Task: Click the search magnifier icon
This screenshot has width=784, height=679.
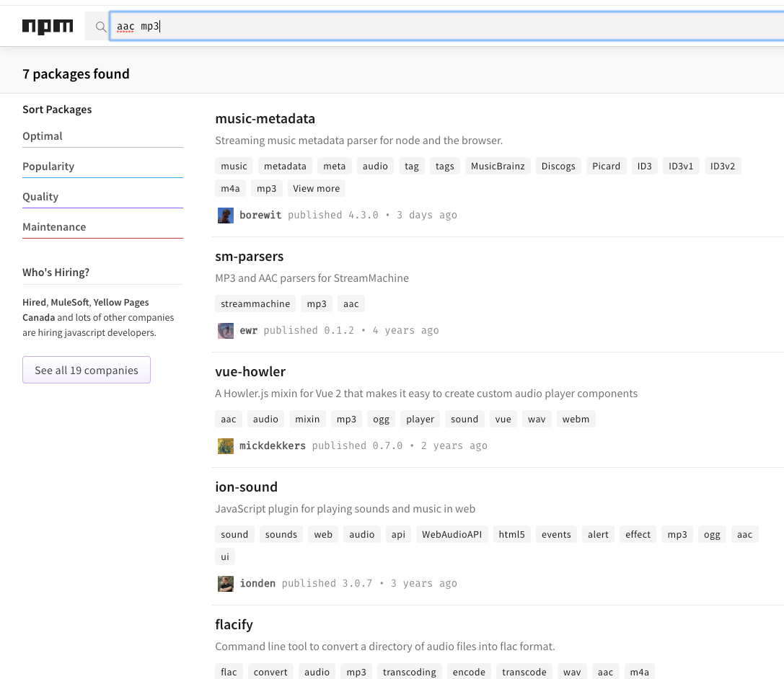Action: (101, 27)
